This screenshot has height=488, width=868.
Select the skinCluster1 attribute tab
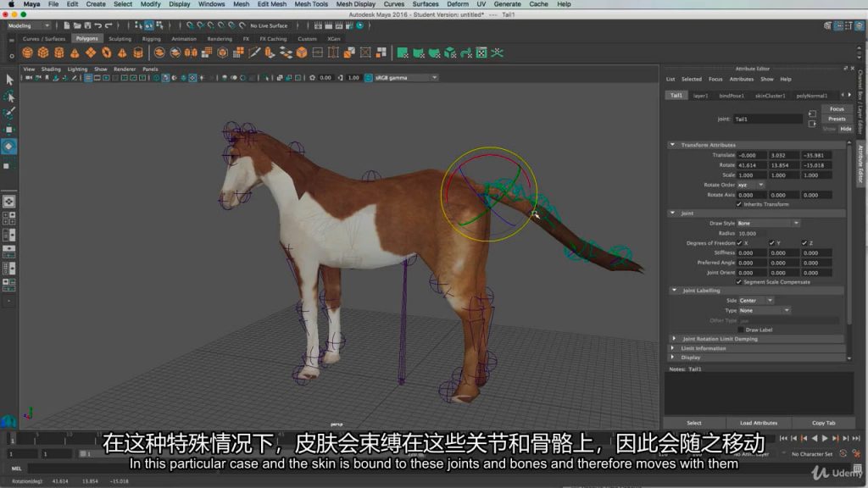pyautogui.click(x=770, y=96)
